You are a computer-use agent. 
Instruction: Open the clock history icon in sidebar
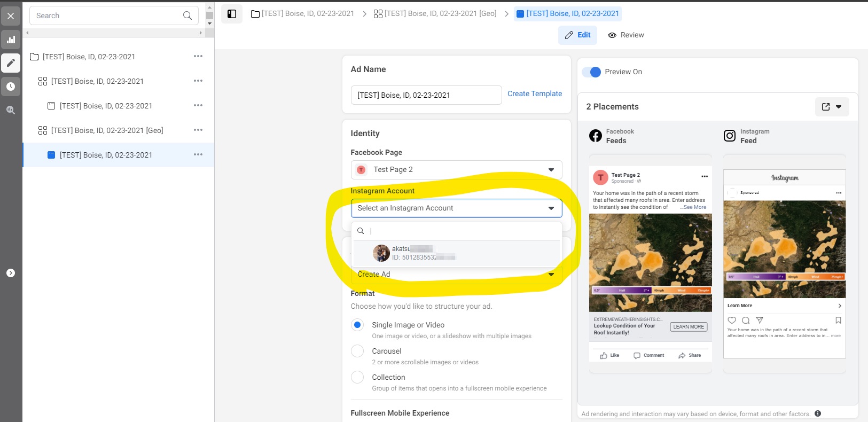point(11,87)
